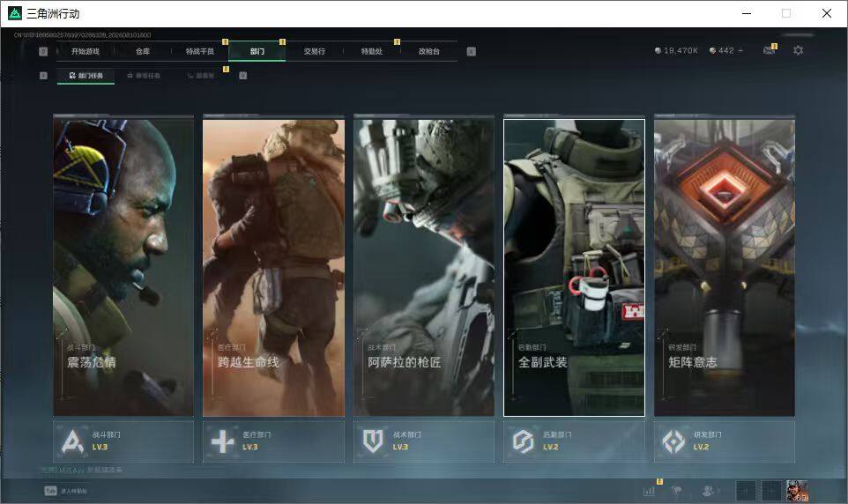Switch to the 改枪台 tab
Viewport: 848px width, 504px height.
(x=429, y=51)
